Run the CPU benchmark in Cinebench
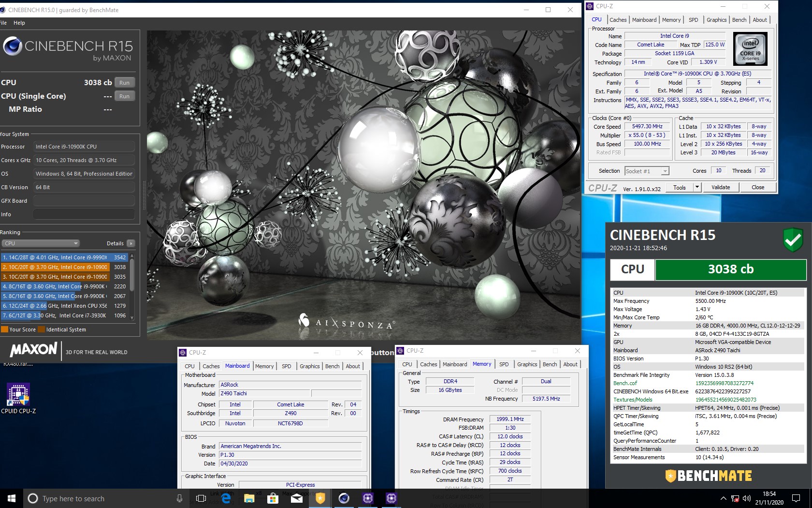This screenshot has height=508, width=812. point(125,83)
